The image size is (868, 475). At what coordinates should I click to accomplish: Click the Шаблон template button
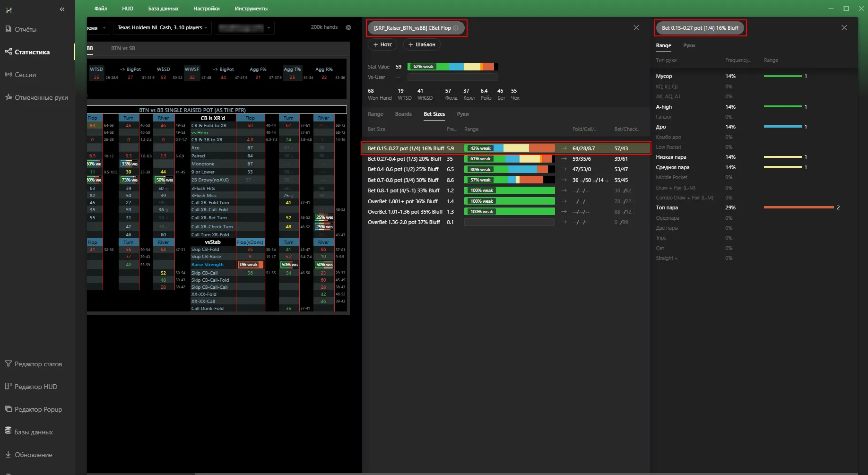pyautogui.click(x=422, y=44)
